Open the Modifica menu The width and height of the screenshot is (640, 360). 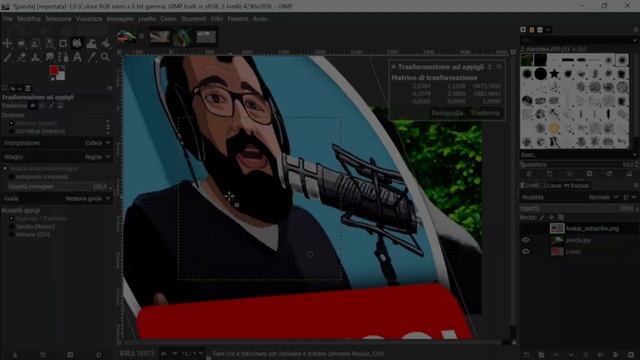point(29,19)
